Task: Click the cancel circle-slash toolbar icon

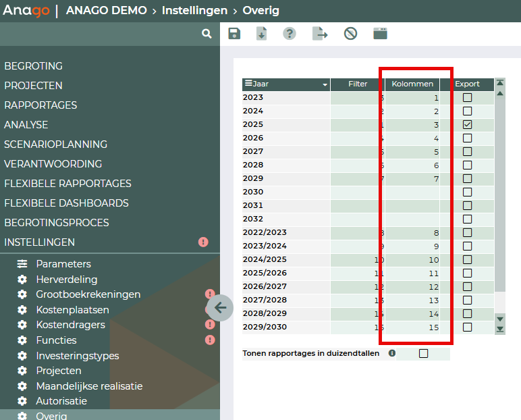Action: (350, 34)
